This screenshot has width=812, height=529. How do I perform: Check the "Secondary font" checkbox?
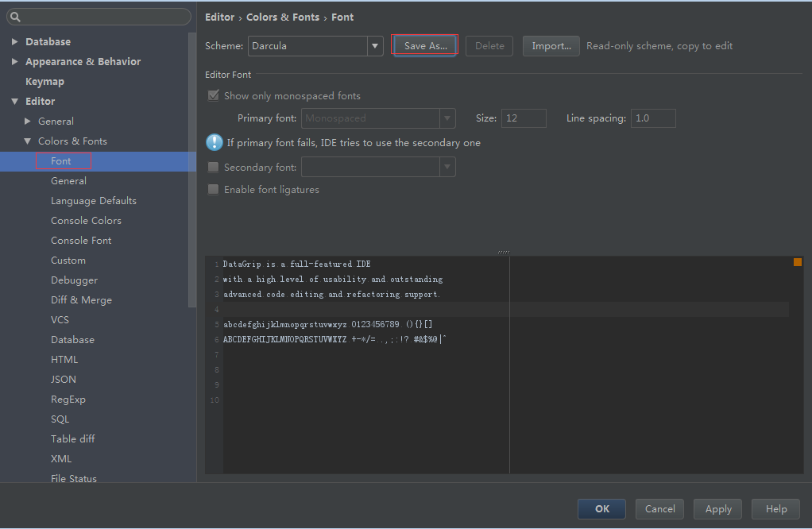click(x=213, y=167)
